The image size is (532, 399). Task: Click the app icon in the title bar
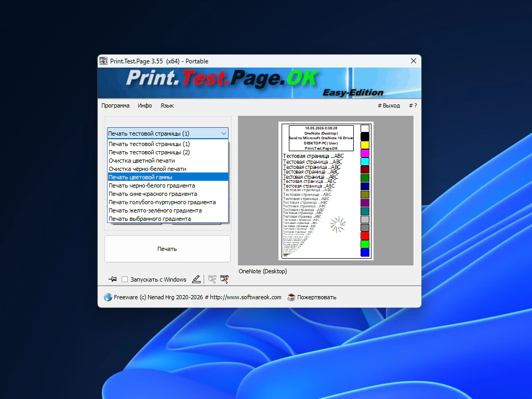pos(103,61)
